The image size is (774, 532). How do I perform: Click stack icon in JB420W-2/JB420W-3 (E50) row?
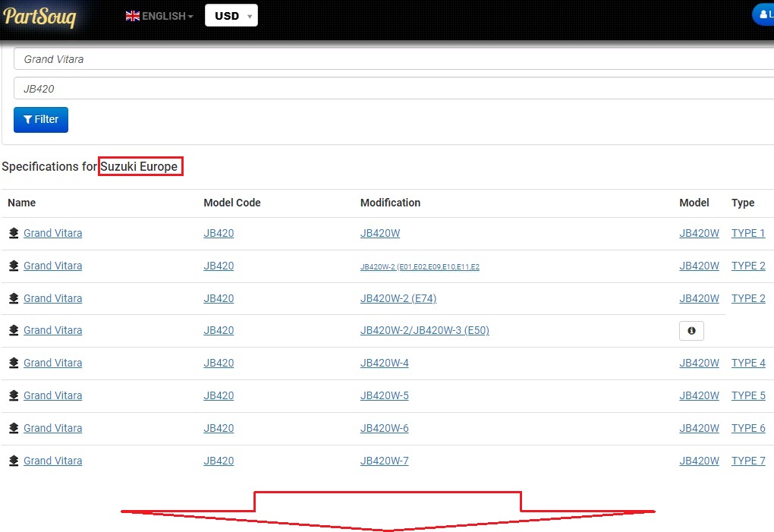(14, 330)
